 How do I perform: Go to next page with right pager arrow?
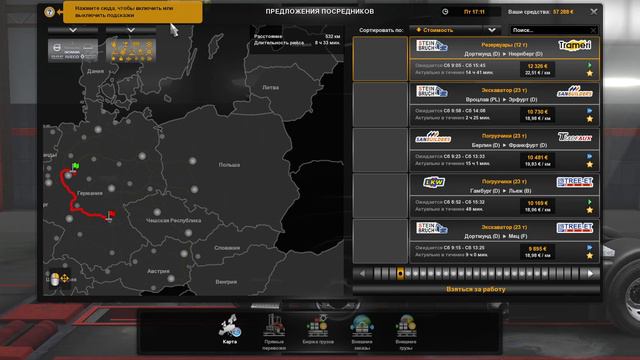tap(590, 274)
